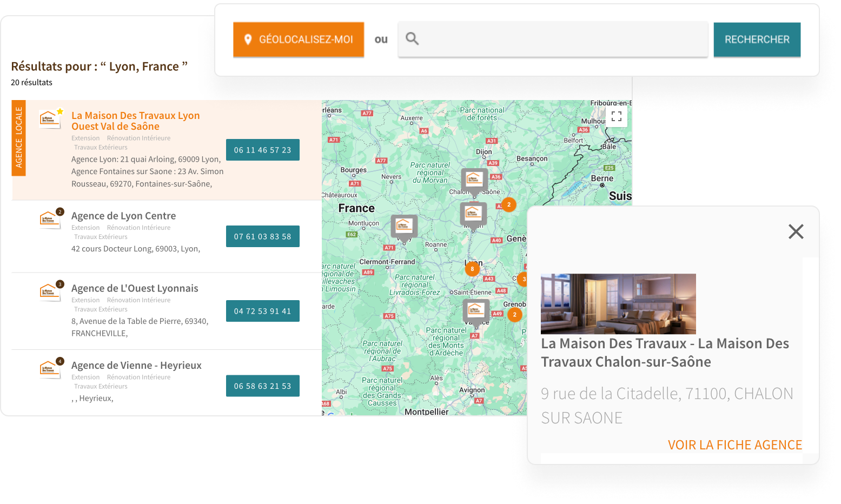The image size is (841, 504).
Task: Select the map marker near Valence
Action: point(476,312)
